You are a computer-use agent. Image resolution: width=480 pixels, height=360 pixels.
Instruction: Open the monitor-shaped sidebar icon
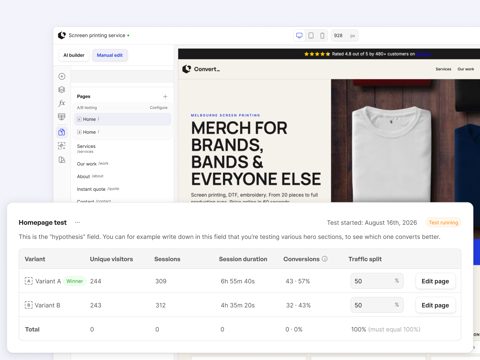62,117
